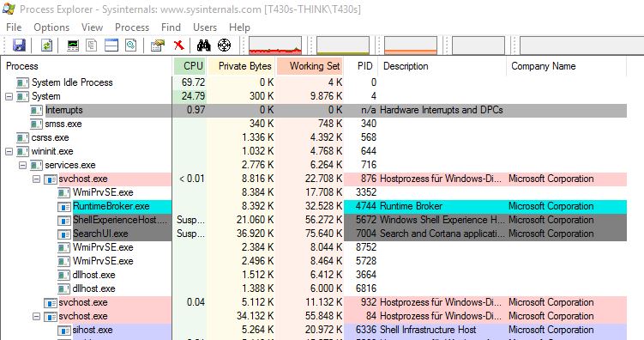
Task: Select the smss.exe process
Action: click(x=63, y=124)
